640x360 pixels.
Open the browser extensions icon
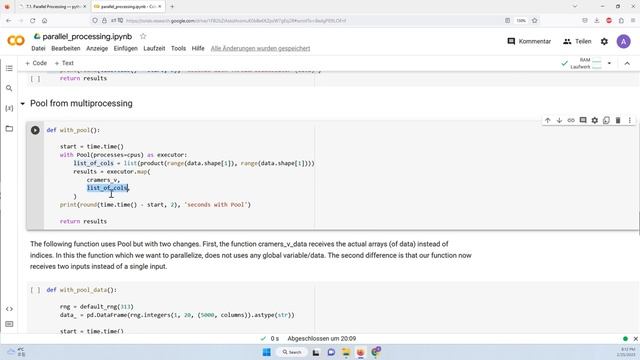tap(621, 20)
